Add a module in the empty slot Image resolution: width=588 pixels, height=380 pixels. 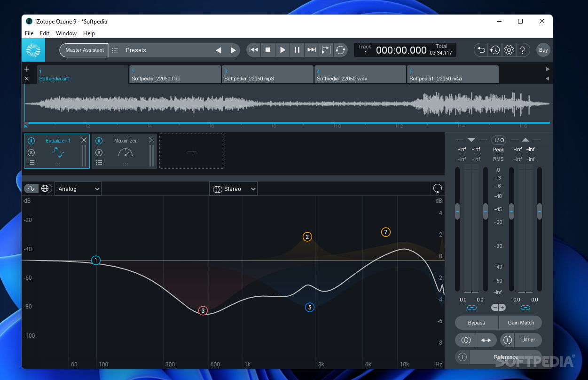(192, 151)
